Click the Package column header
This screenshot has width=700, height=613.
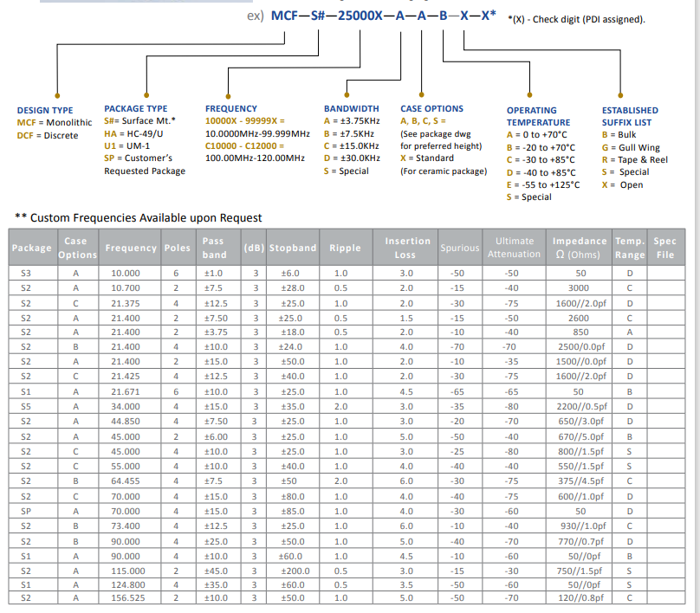pyautogui.click(x=31, y=248)
